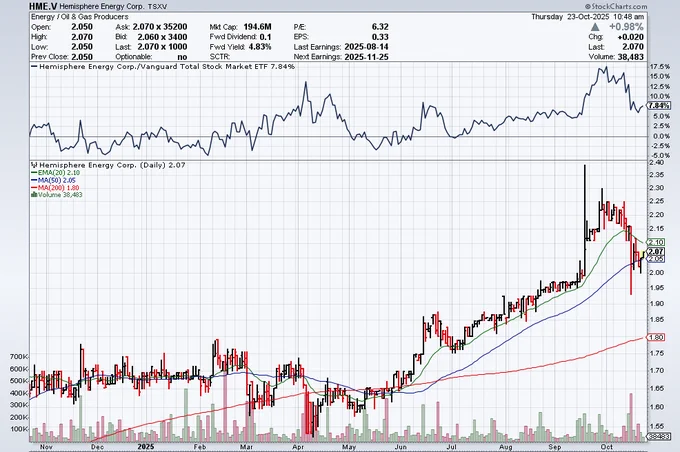This screenshot has width=680, height=452.
Task: Click the MA(200) 1.80 legend entry
Action: (55, 187)
